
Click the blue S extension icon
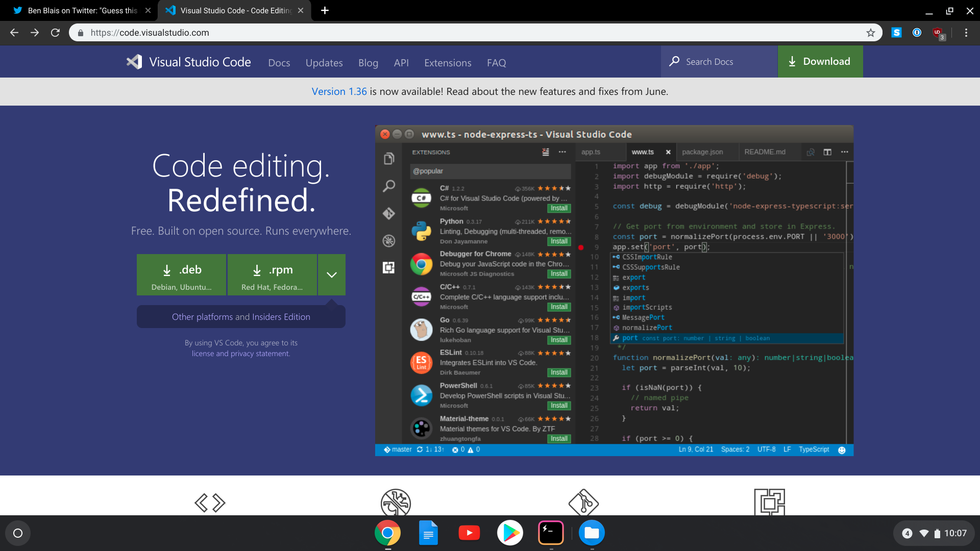pos(896,33)
